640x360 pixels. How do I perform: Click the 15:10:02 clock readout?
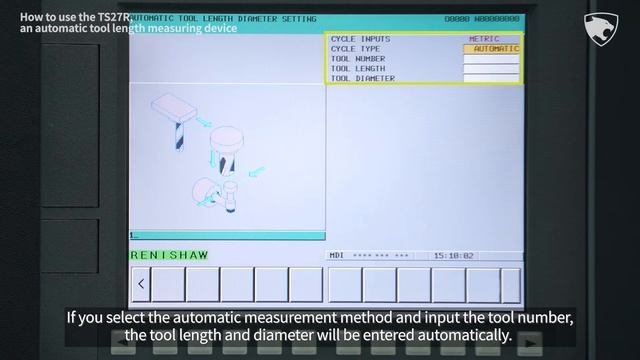pyautogui.click(x=453, y=256)
